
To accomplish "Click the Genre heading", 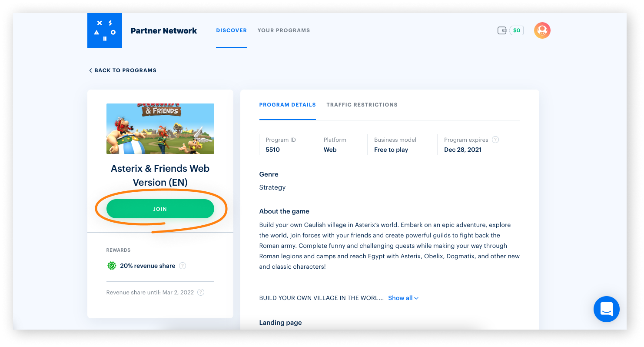I will coord(269,174).
